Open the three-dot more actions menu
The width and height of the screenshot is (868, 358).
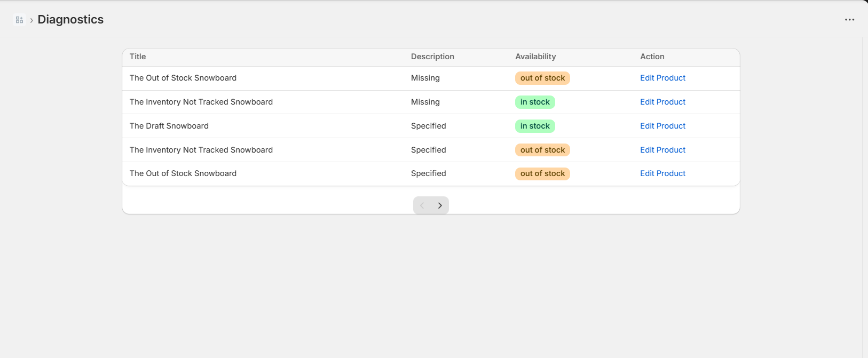pyautogui.click(x=849, y=20)
